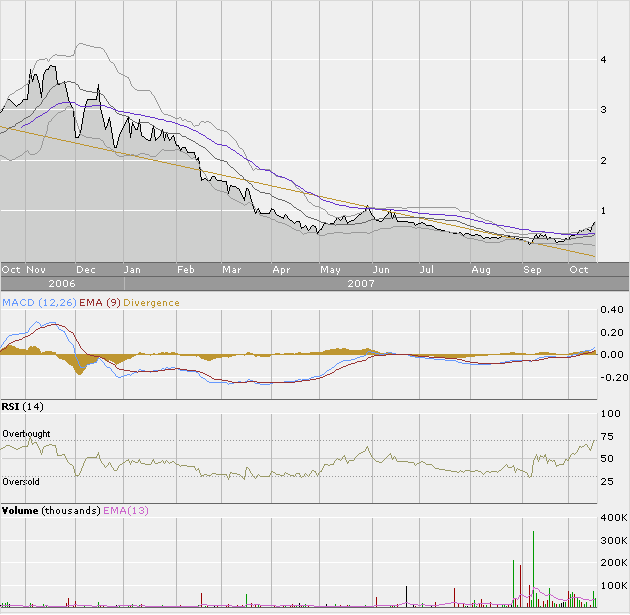This screenshot has width=630, height=615.
Task: Click the 'Feb' month label on axis
Action: tap(186, 270)
